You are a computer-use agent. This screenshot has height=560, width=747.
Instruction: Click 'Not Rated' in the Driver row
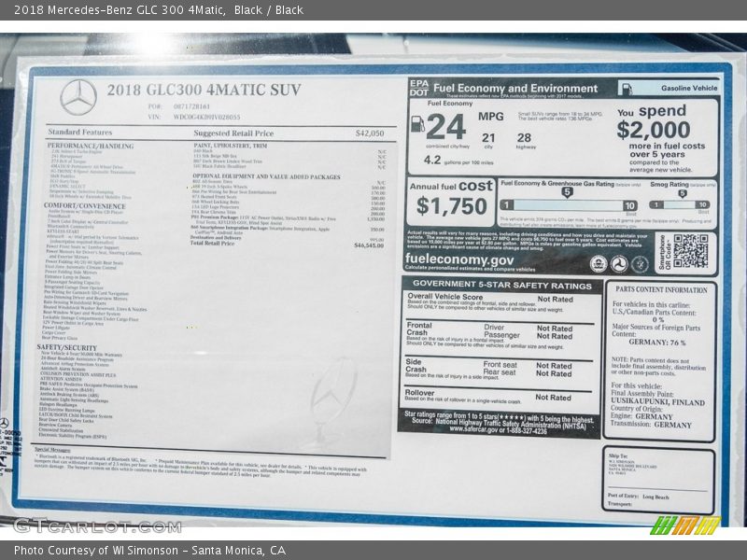click(x=555, y=329)
